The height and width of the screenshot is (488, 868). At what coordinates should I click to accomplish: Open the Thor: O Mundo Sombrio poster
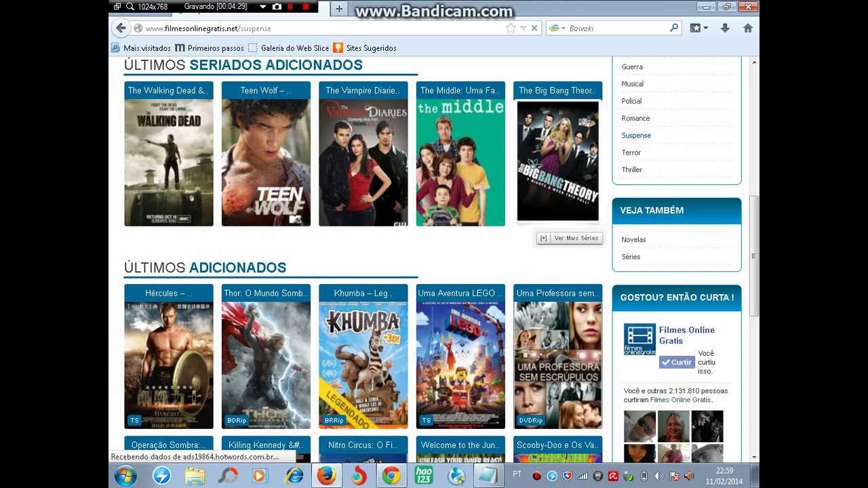coord(266,365)
